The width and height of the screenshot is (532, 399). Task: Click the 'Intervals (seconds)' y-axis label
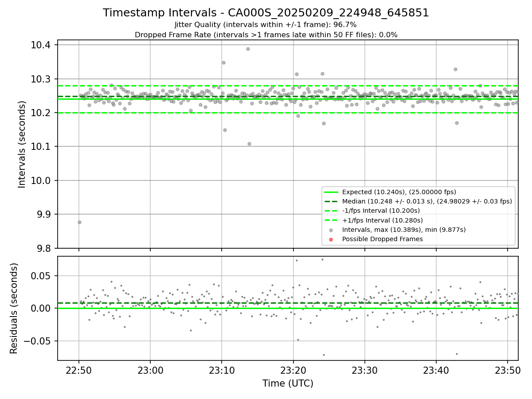tap(22, 144)
